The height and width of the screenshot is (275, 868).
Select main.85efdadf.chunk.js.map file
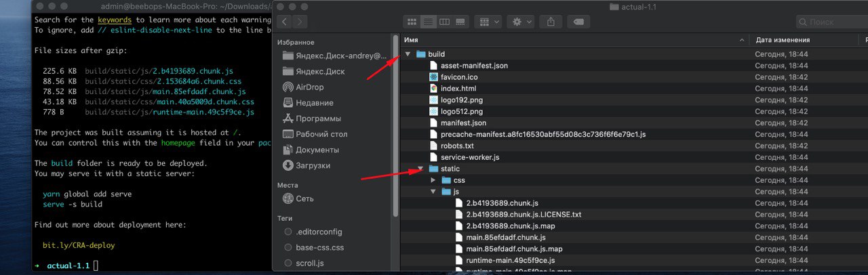click(x=514, y=249)
